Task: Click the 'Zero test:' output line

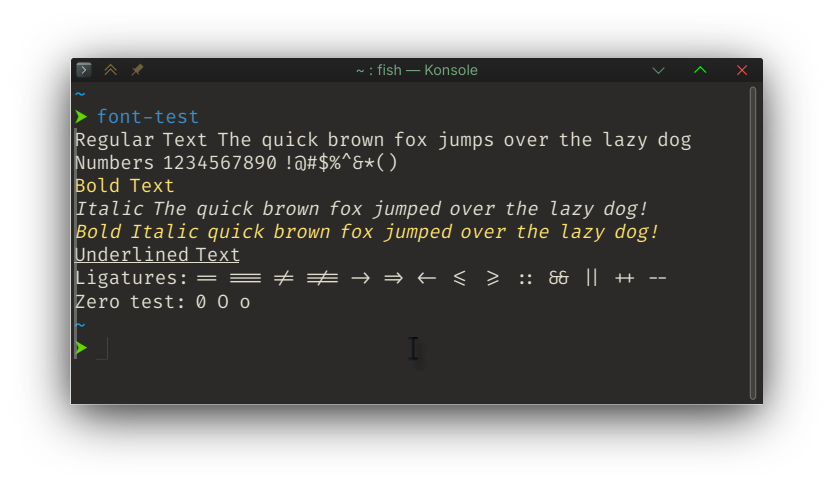Action: [x=162, y=302]
